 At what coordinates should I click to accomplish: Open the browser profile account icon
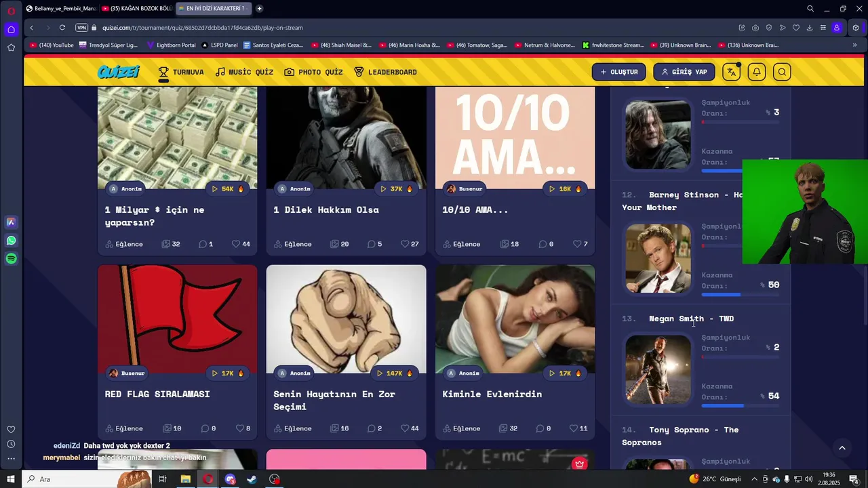(837, 28)
